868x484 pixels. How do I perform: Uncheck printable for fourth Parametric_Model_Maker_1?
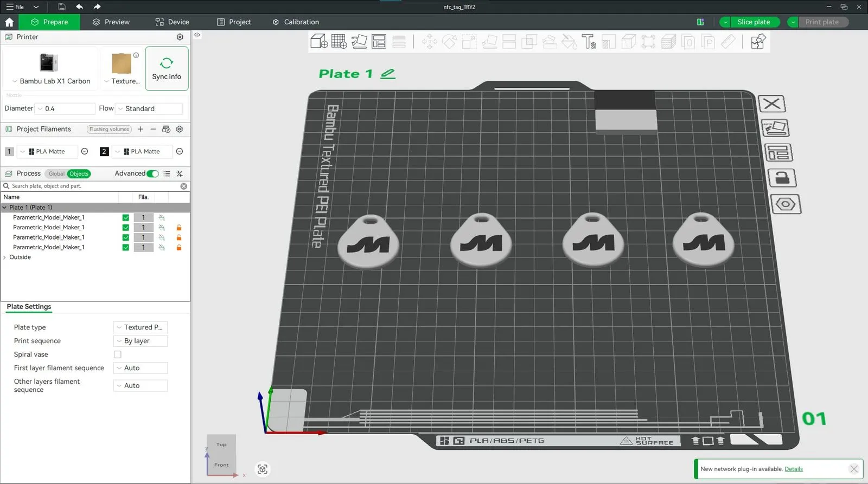126,248
